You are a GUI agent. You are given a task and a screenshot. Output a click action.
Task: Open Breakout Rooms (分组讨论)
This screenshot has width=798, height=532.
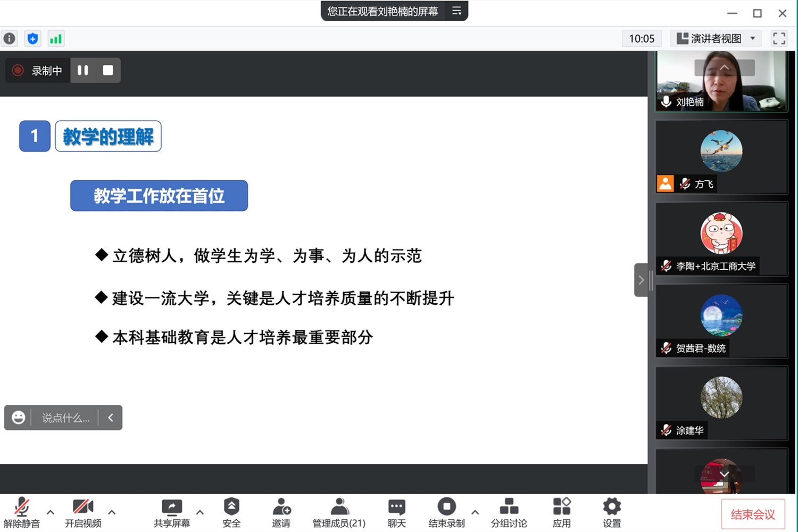[509, 513]
